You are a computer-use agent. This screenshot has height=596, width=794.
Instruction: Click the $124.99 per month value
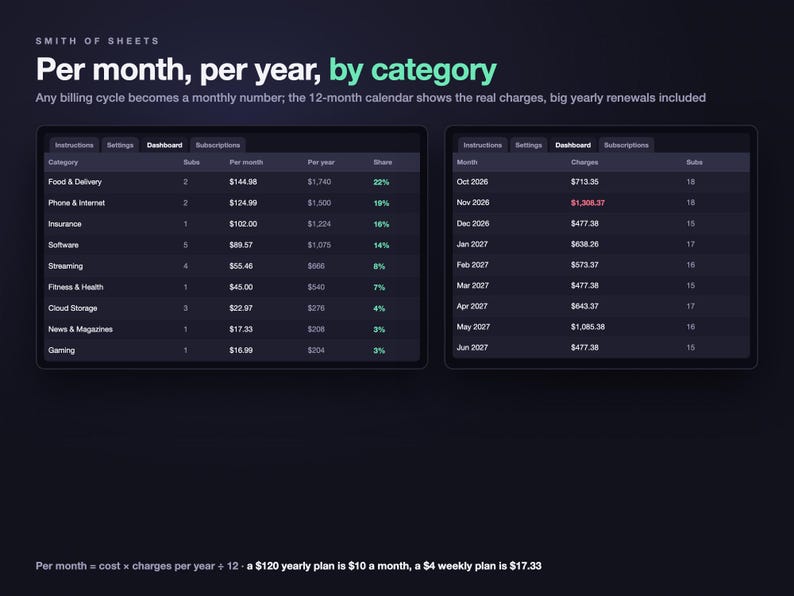[243, 203]
